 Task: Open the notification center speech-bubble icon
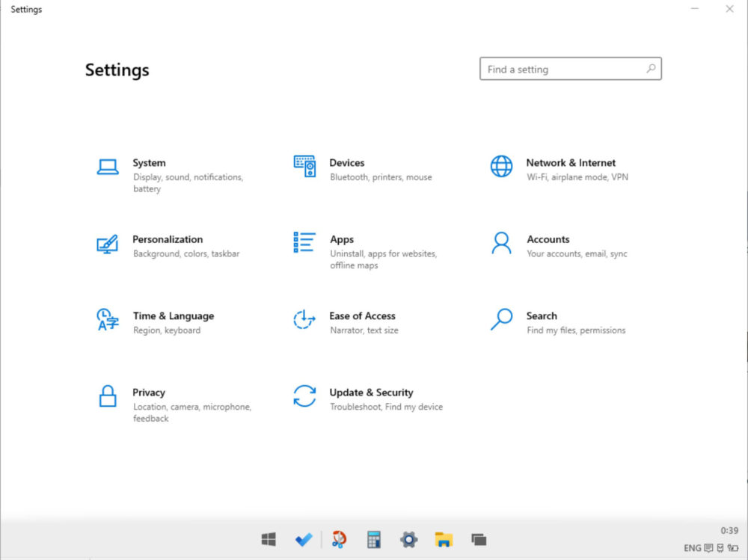point(708,548)
